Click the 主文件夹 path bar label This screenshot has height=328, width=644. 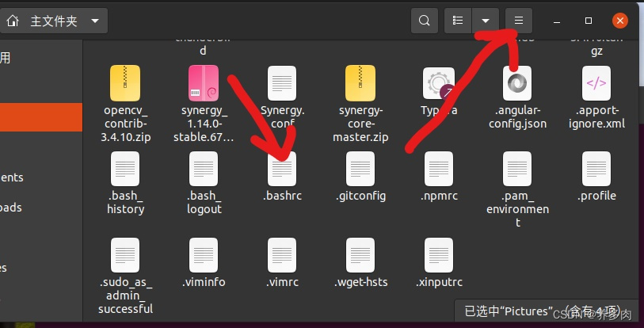point(54,21)
